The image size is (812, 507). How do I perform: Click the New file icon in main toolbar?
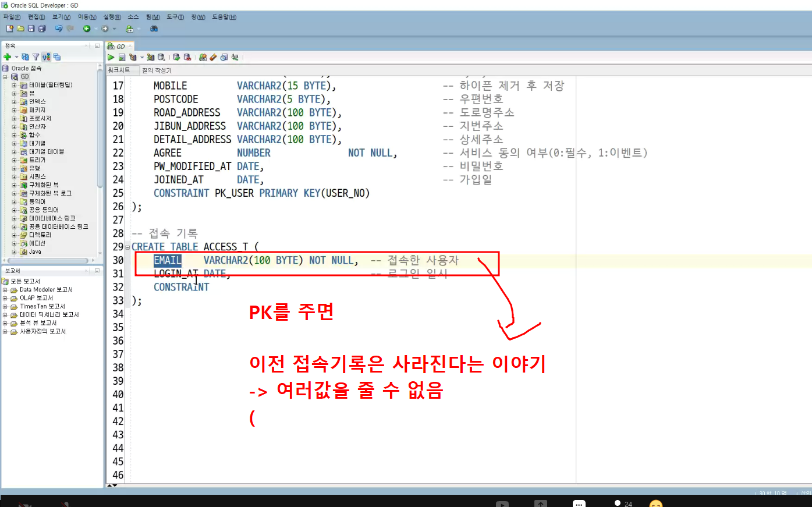9,28
